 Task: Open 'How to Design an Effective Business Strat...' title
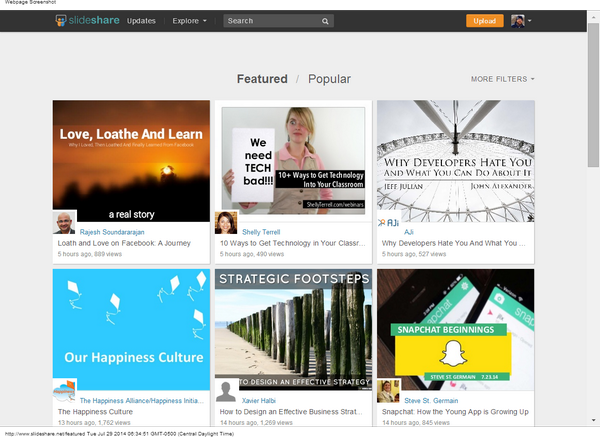(x=291, y=412)
